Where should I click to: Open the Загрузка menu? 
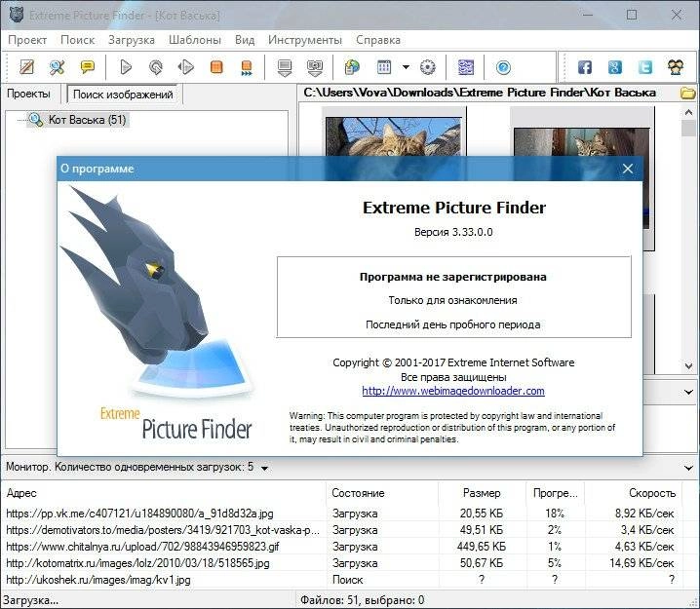132,40
